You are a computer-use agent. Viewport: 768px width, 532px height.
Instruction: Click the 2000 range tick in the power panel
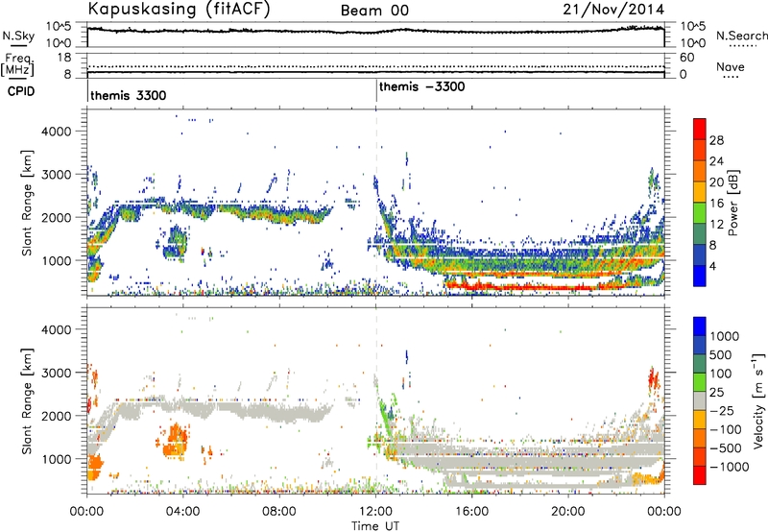56,217
